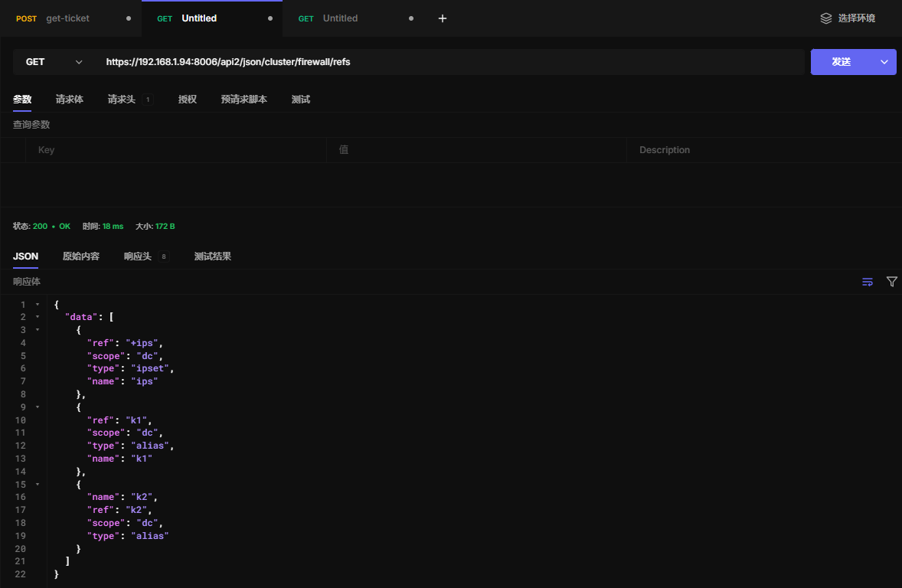Open new tab with plus icon
The width and height of the screenshot is (902, 588).
point(442,18)
